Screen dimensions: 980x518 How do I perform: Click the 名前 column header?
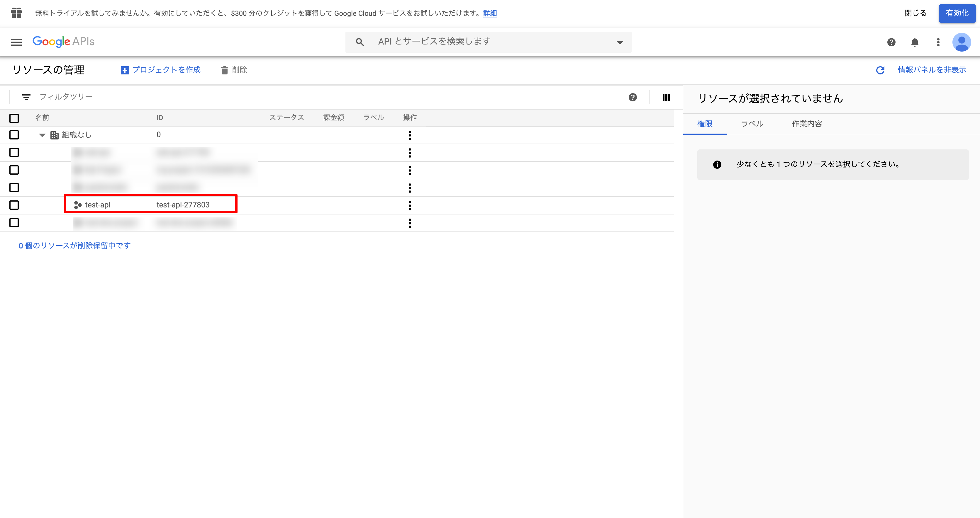pos(42,118)
